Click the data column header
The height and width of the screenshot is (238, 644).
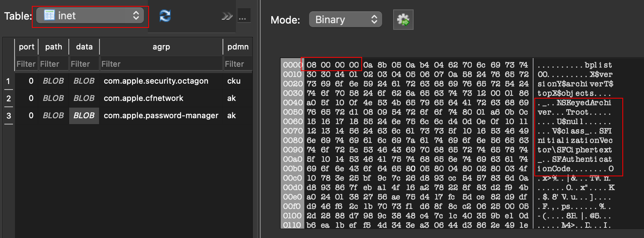click(x=84, y=47)
